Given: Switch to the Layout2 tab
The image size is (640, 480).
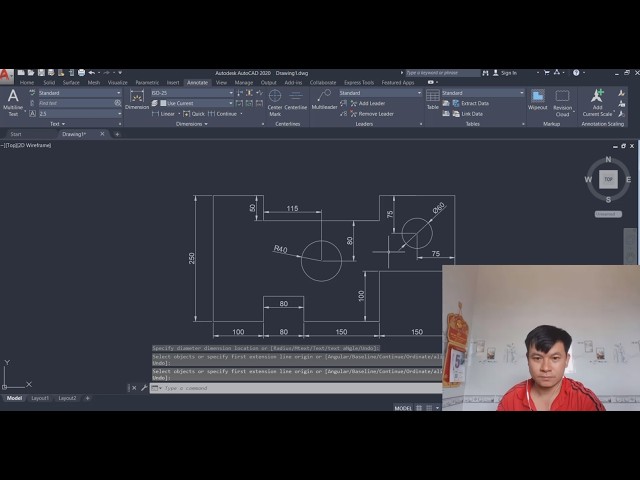Looking at the screenshot, I should 67,398.
